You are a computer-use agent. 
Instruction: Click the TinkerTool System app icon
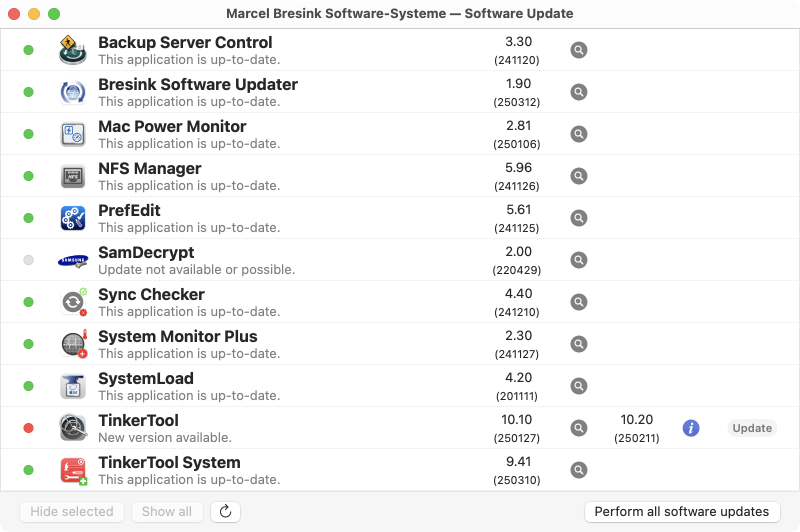pos(73,471)
